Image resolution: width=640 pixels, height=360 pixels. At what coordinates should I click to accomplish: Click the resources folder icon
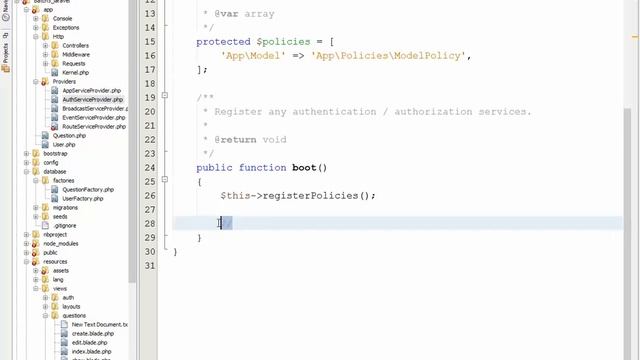[36, 262]
